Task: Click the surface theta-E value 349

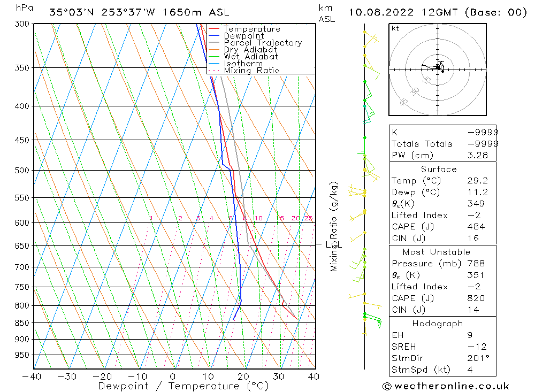Action: [x=476, y=204]
